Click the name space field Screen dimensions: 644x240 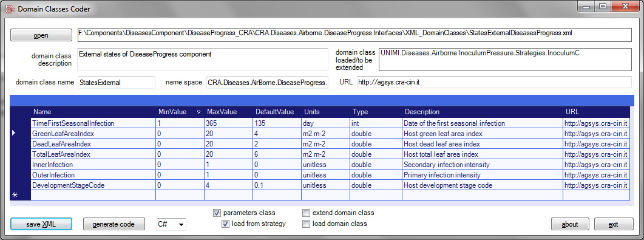point(268,82)
